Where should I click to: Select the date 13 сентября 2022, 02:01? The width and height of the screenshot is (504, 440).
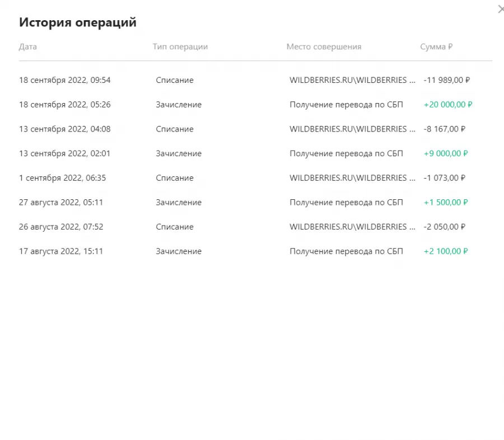tap(64, 153)
